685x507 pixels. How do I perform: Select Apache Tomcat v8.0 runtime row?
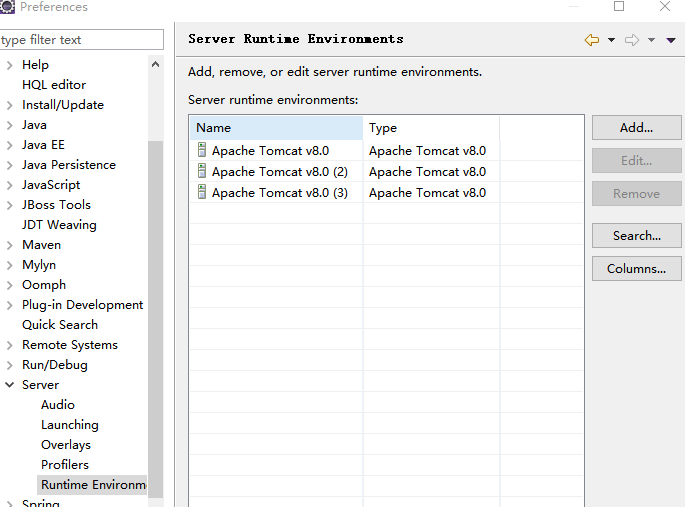tap(387, 150)
